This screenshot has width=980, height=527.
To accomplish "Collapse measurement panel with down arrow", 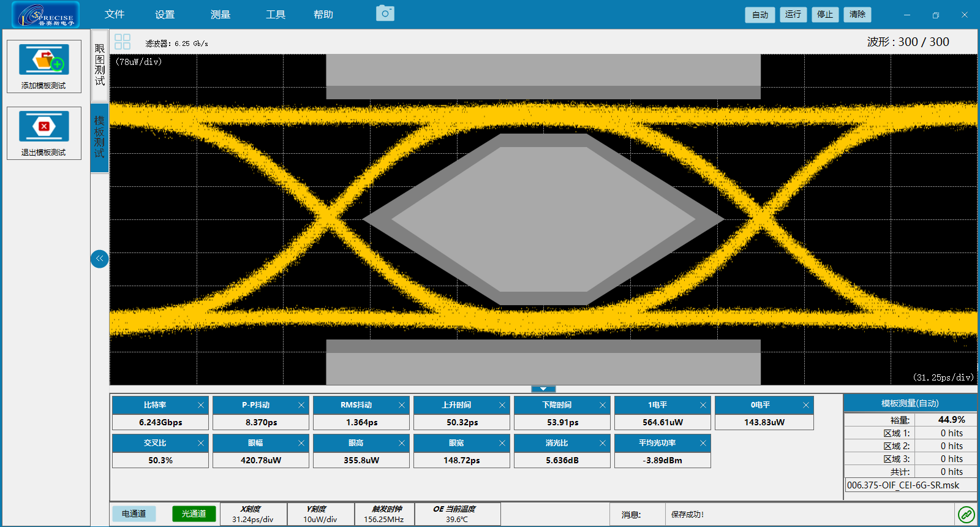I will [x=543, y=389].
